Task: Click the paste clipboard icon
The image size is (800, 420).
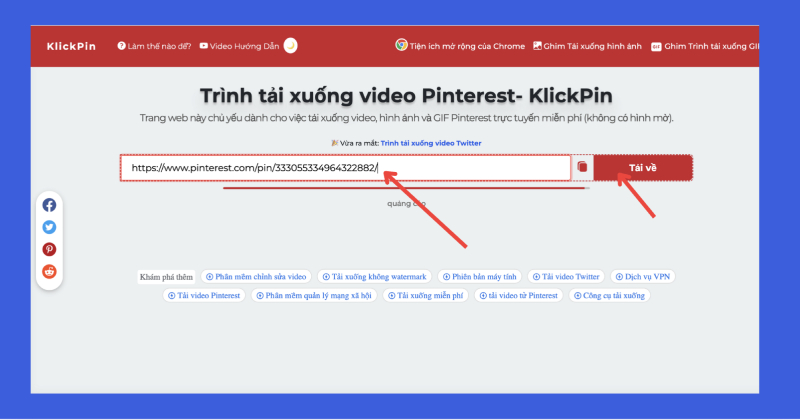Action: tap(582, 167)
